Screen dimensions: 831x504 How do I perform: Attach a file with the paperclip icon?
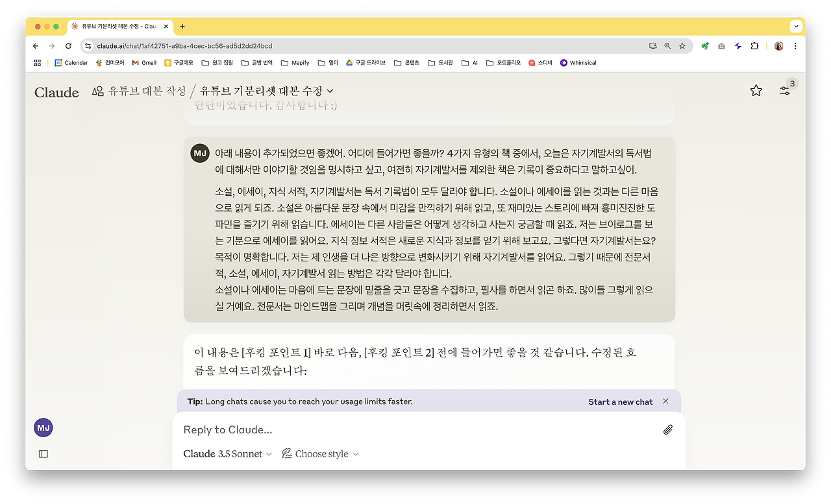pyautogui.click(x=668, y=429)
